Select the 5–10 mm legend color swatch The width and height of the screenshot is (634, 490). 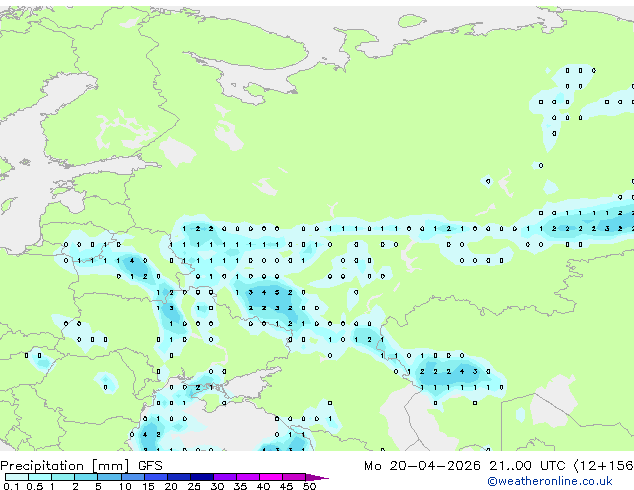[109, 477]
